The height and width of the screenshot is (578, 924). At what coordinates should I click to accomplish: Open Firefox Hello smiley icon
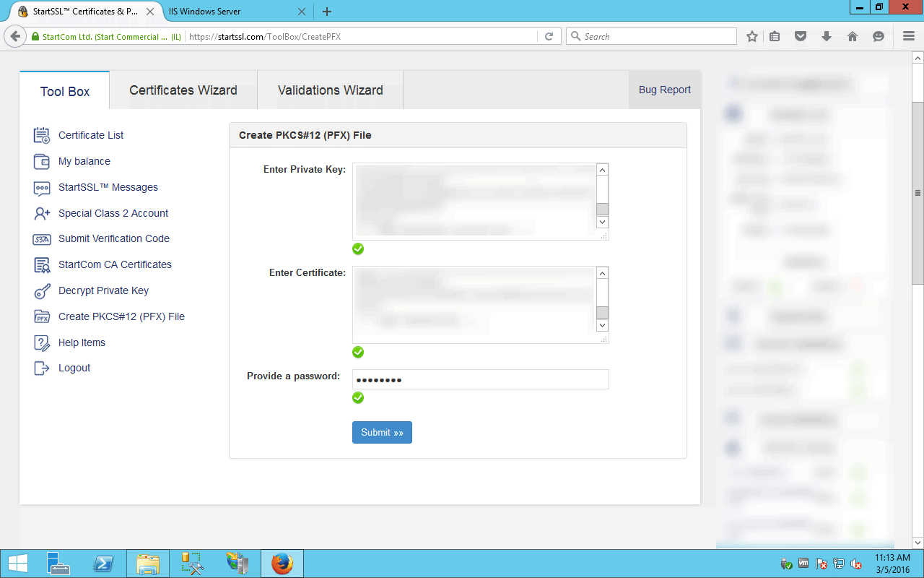pyautogui.click(x=879, y=36)
